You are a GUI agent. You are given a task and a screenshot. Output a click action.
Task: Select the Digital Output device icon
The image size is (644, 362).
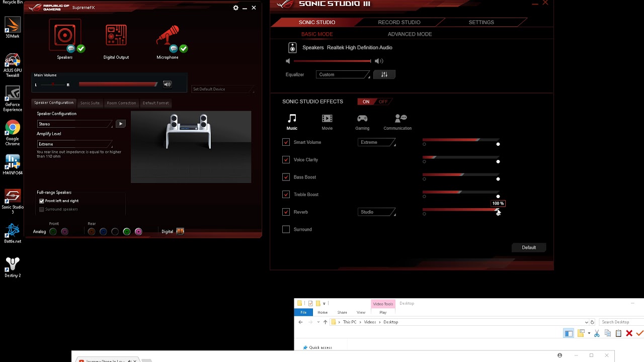point(116,37)
